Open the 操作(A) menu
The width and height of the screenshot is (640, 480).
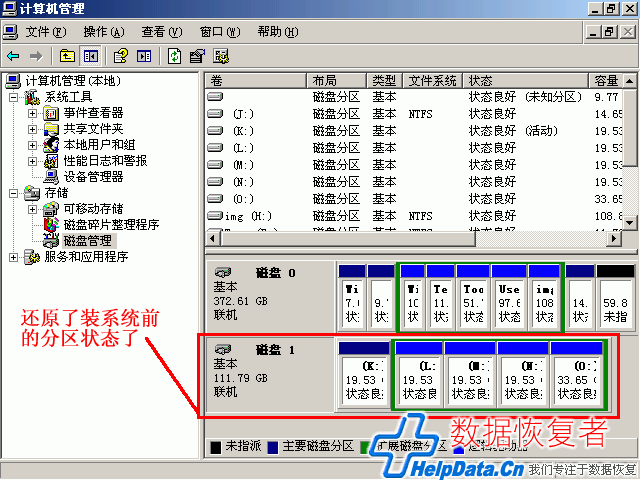coord(104,32)
